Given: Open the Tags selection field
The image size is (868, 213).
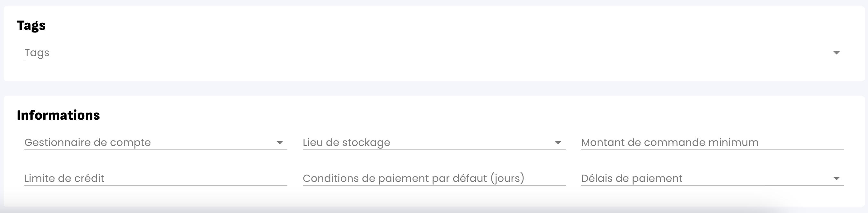Looking at the screenshot, I should click(404, 53).
